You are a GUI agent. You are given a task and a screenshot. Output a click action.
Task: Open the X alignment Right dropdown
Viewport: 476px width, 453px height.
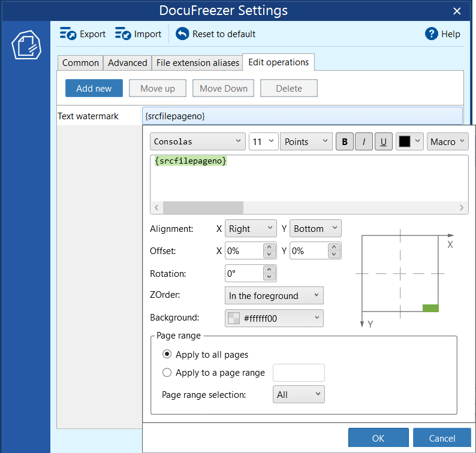(x=251, y=228)
